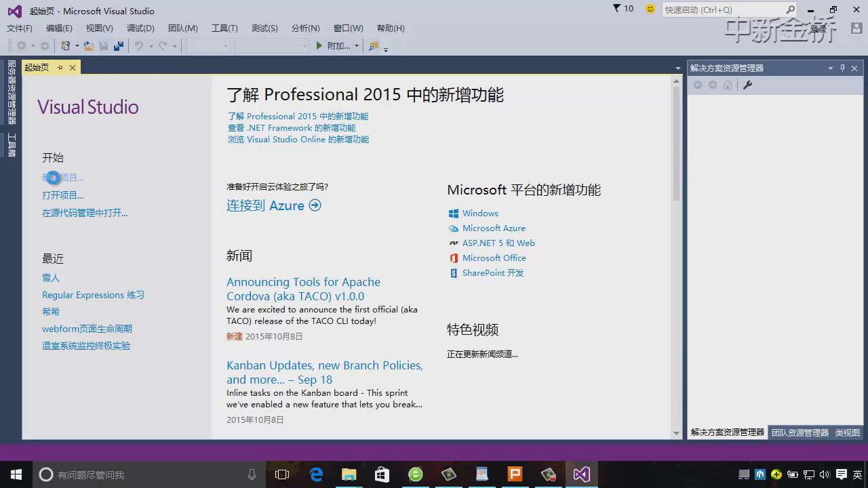Select the 解决方案资源管理器 bottom tab

coord(728,432)
